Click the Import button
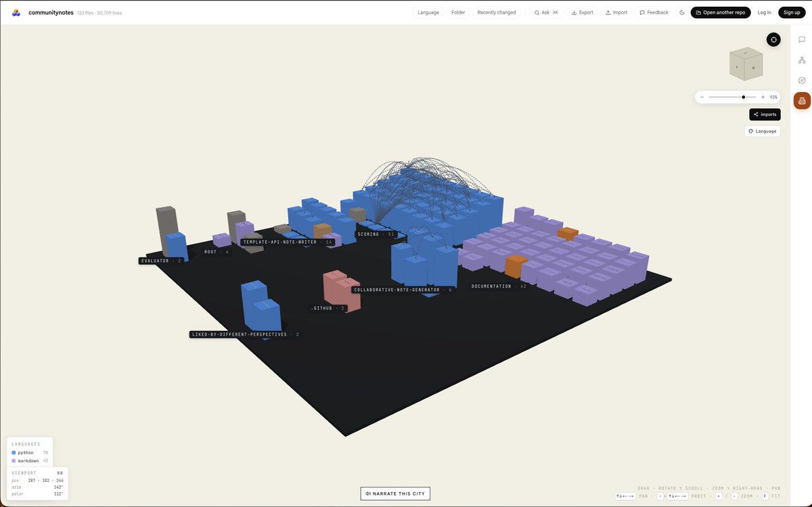 point(616,12)
